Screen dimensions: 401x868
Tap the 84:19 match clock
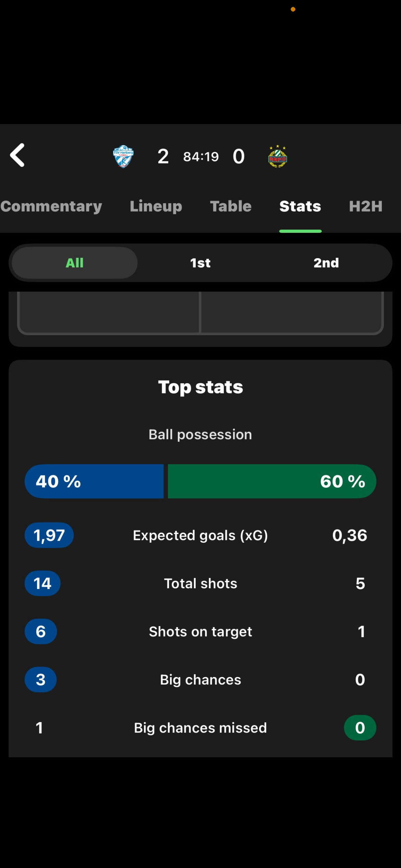[201, 157]
